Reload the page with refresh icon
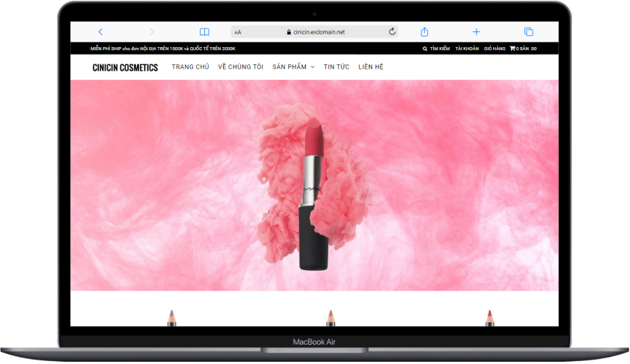 (392, 31)
